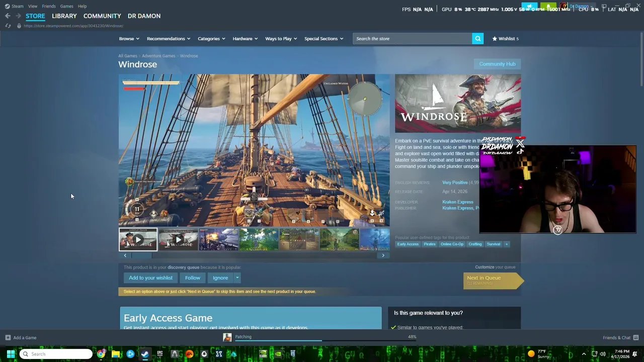Open the Help menu
The height and width of the screenshot is (362, 644).
[83, 6]
